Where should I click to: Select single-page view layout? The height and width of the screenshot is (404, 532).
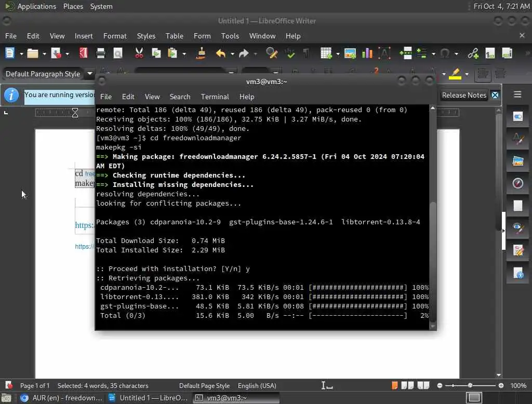point(394,386)
